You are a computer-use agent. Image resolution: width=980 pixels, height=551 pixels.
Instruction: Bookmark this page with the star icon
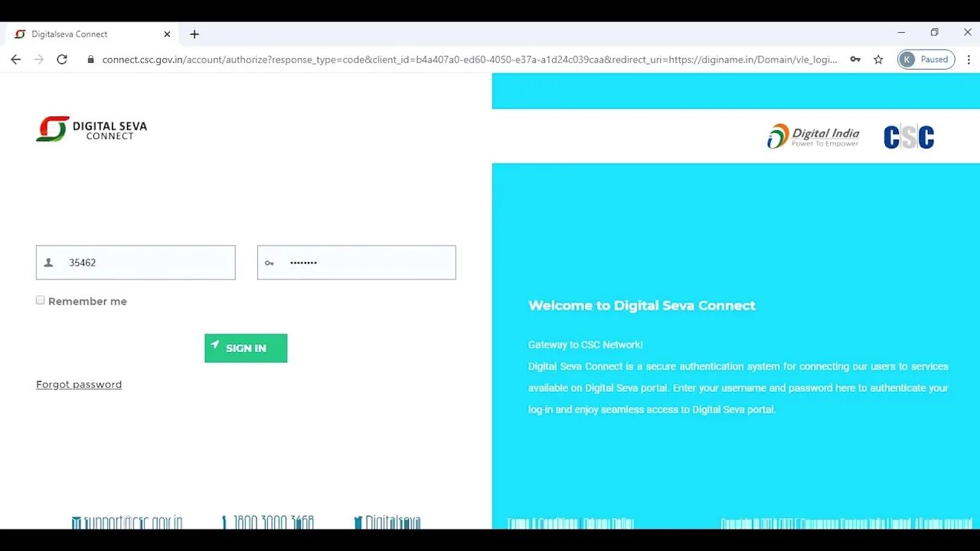coord(878,59)
